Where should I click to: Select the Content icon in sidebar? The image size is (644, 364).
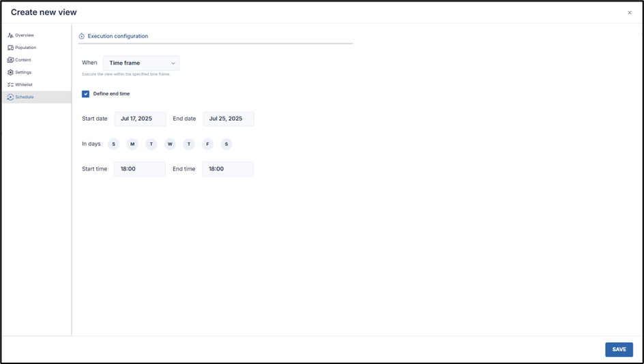click(10, 60)
